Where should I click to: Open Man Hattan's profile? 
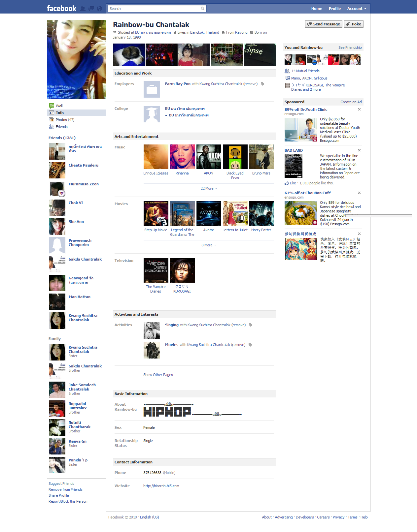[x=80, y=297]
